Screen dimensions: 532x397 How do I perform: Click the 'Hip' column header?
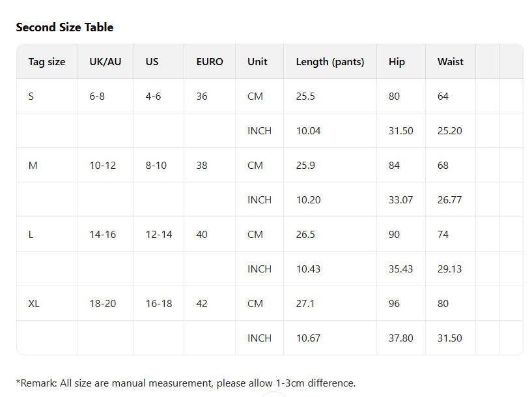pyautogui.click(x=397, y=62)
